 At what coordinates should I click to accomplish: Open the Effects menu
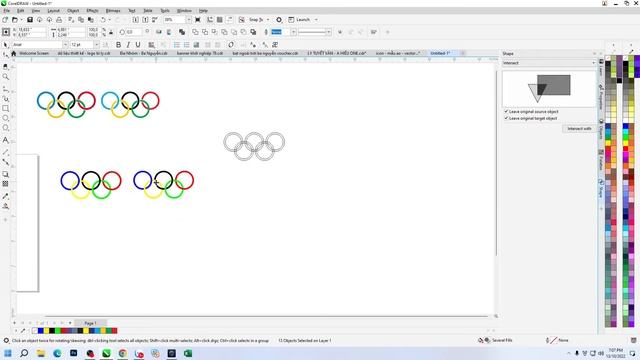[x=92, y=11]
